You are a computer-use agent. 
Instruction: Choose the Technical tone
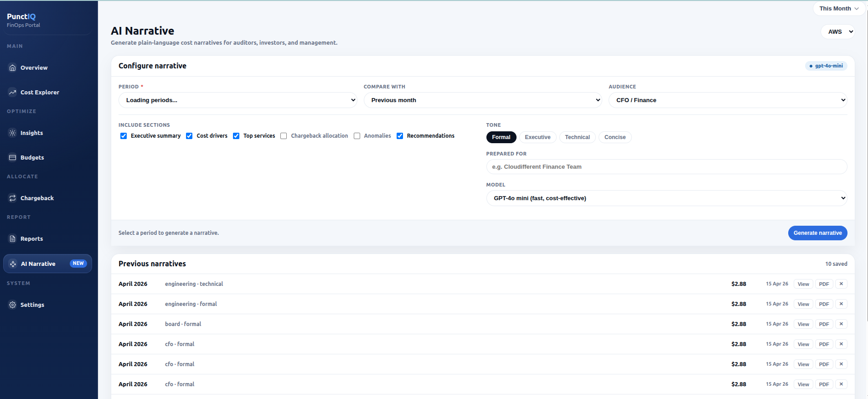coord(577,137)
